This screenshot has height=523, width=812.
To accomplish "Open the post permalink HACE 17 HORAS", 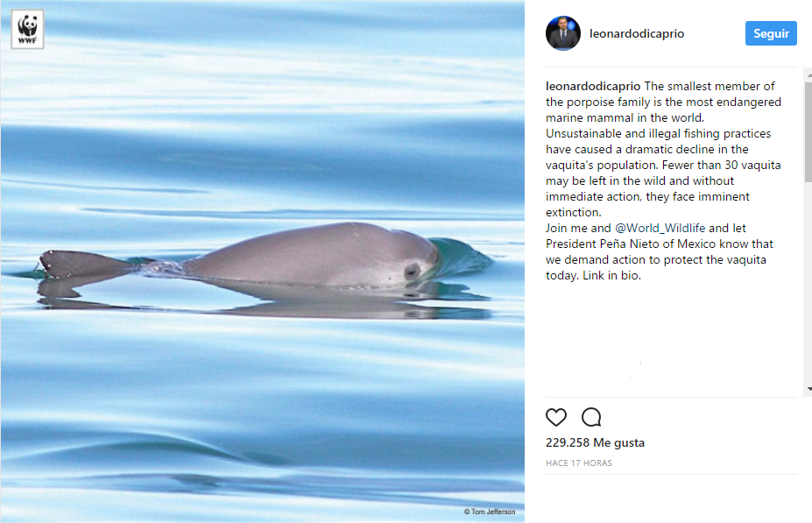I will tap(578, 463).
